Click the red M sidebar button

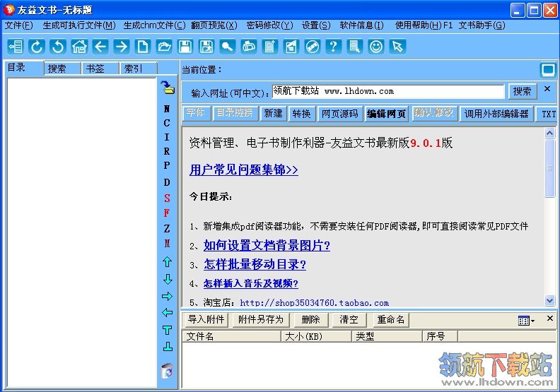167,243
